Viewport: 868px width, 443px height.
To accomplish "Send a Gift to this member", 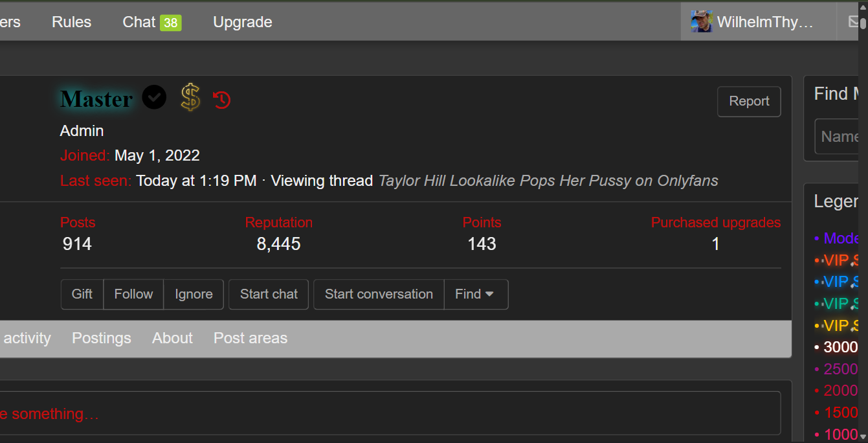I will (x=82, y=294).
